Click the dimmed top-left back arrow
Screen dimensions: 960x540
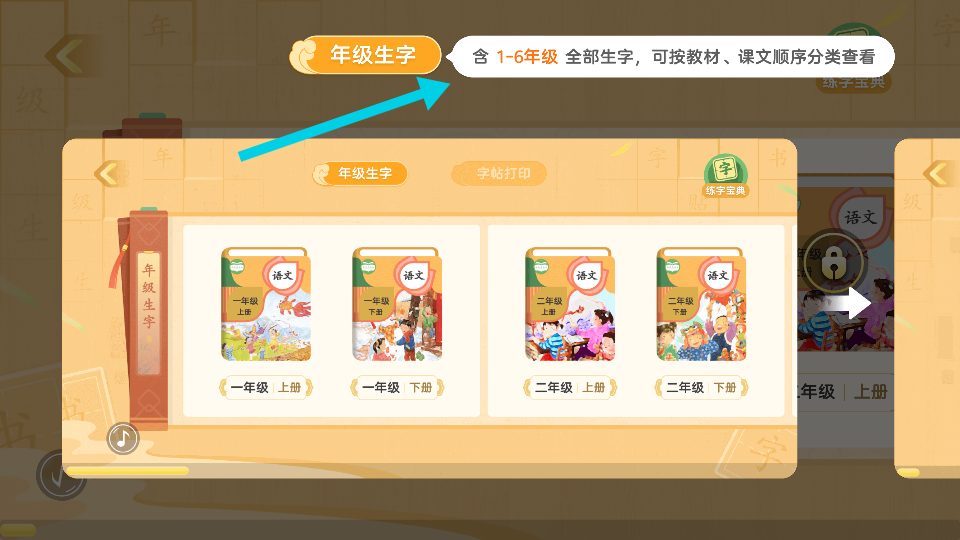click(65, 56)
